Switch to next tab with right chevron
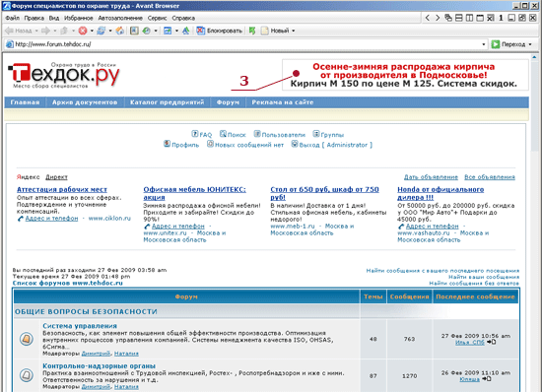The width and height of the screenshot is (542, 392). (x=438, y=18)
